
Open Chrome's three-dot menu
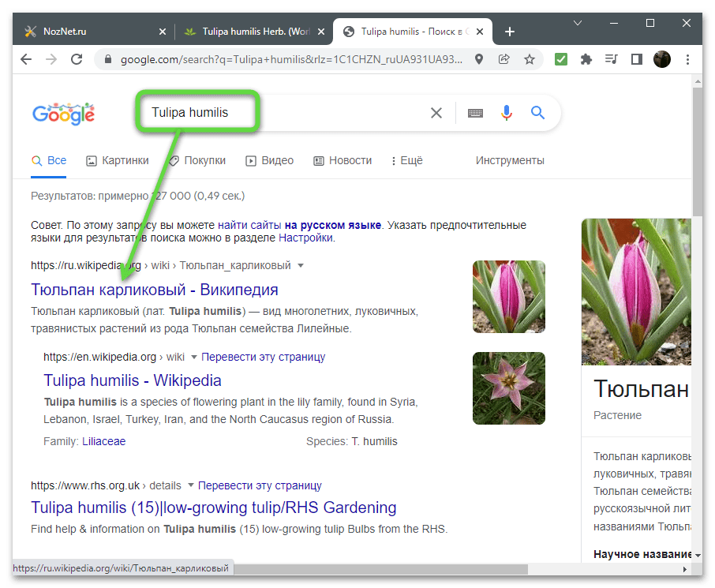(687, 59)
